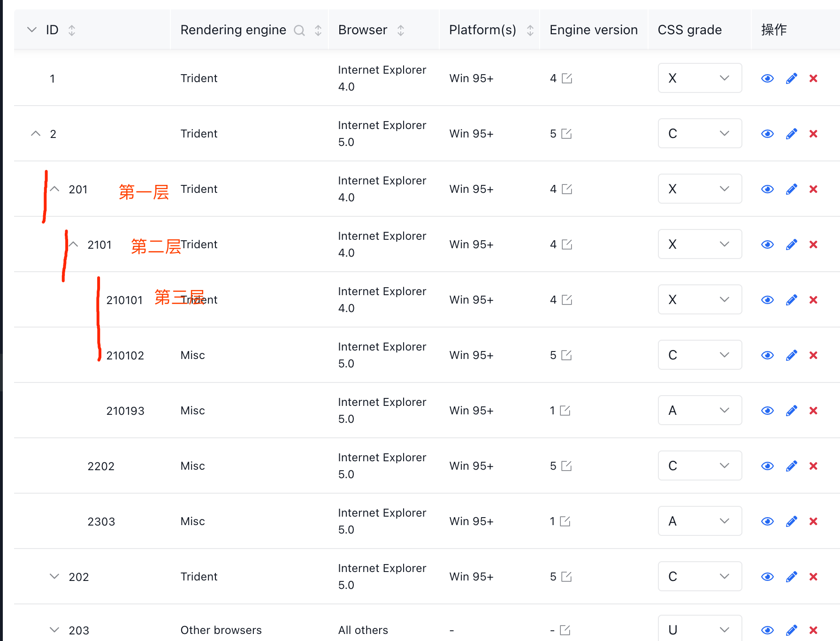Click the edit pencil icon on row 210193
The height and width of the screenshot is (641, 840).
pyautogui.click(x=791, y=410)
